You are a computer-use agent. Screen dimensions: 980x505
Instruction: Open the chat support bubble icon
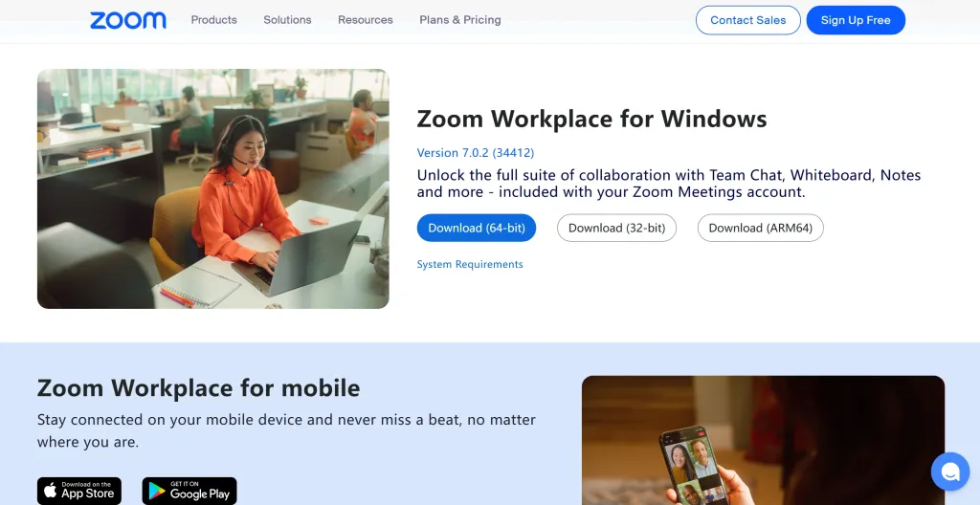(950, 472)
